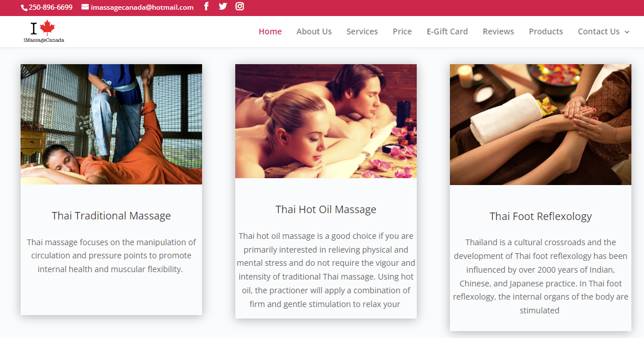Image resolution: width=644 pixels, height=338 pixels.
Task: Open the Price menu item
Action: [x=402, y=32]
